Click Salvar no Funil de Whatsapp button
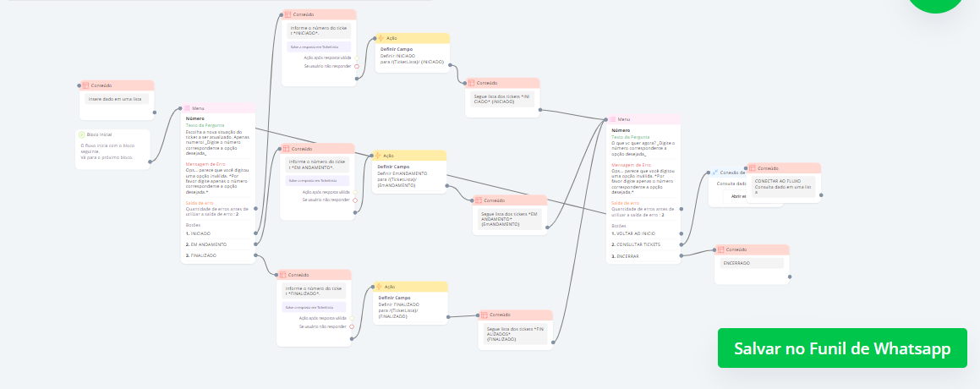Screen dimensions: 980x389 tap(841, 348)
